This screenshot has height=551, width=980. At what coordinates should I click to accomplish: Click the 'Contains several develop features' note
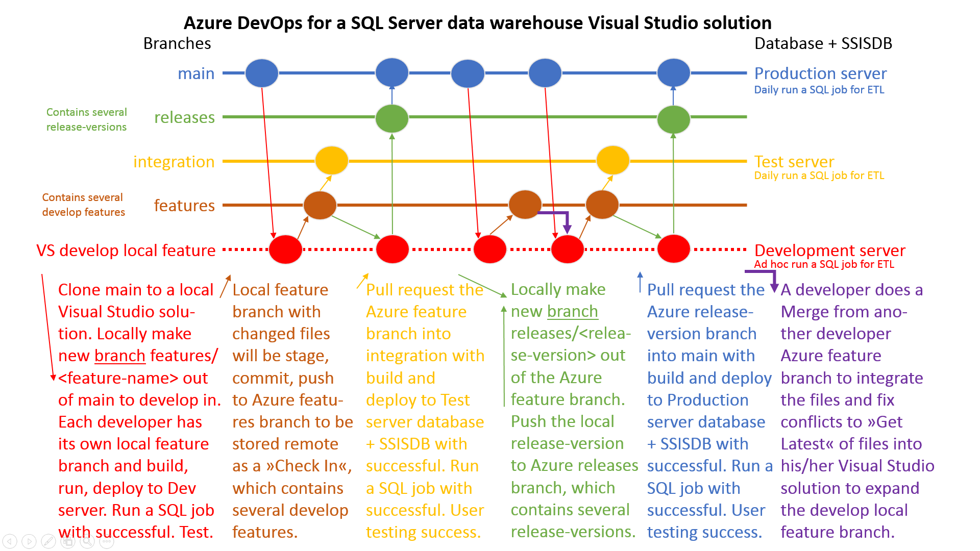83,205
